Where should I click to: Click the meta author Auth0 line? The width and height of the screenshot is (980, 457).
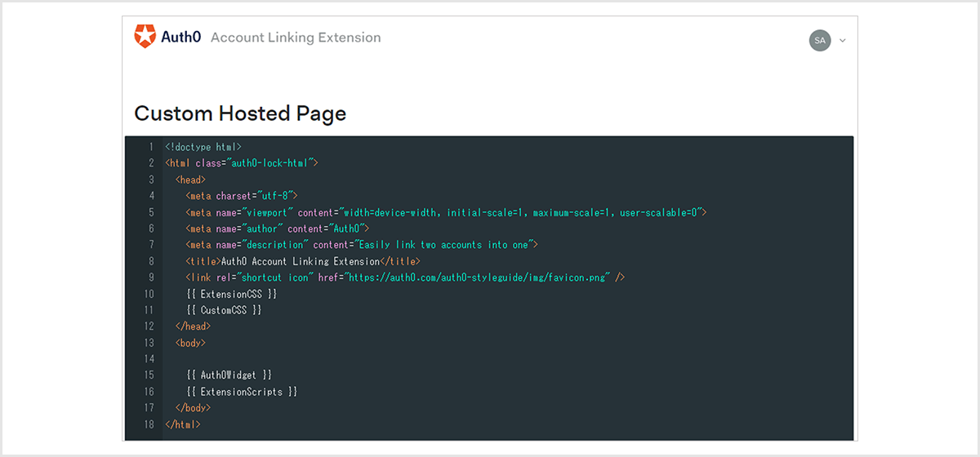coord(278,228)
